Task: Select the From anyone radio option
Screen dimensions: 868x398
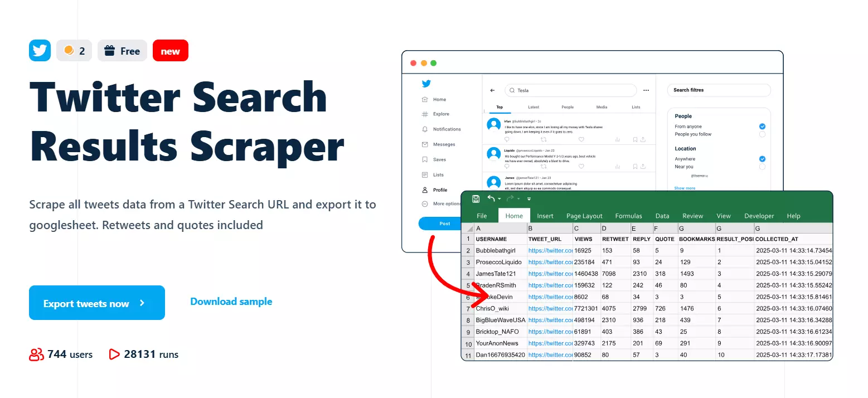Action: 762,127
